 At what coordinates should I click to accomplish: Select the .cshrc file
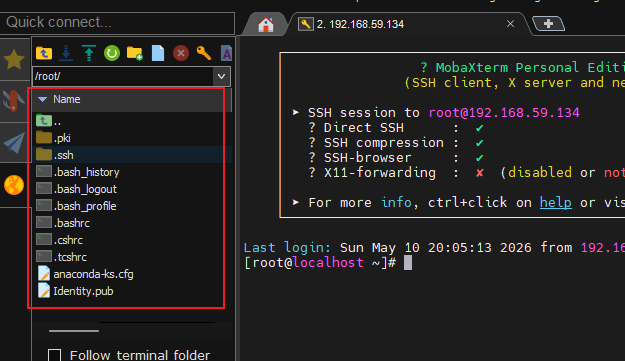132,240
